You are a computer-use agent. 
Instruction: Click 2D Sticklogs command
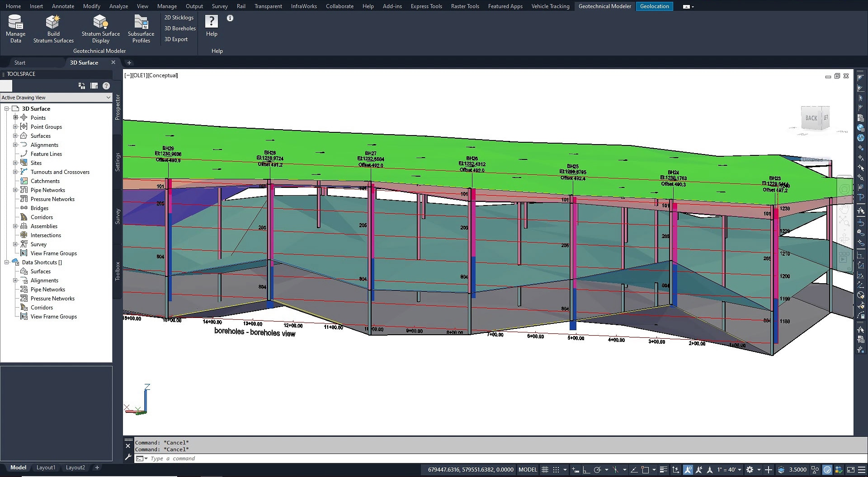click(x=179, y=17)
